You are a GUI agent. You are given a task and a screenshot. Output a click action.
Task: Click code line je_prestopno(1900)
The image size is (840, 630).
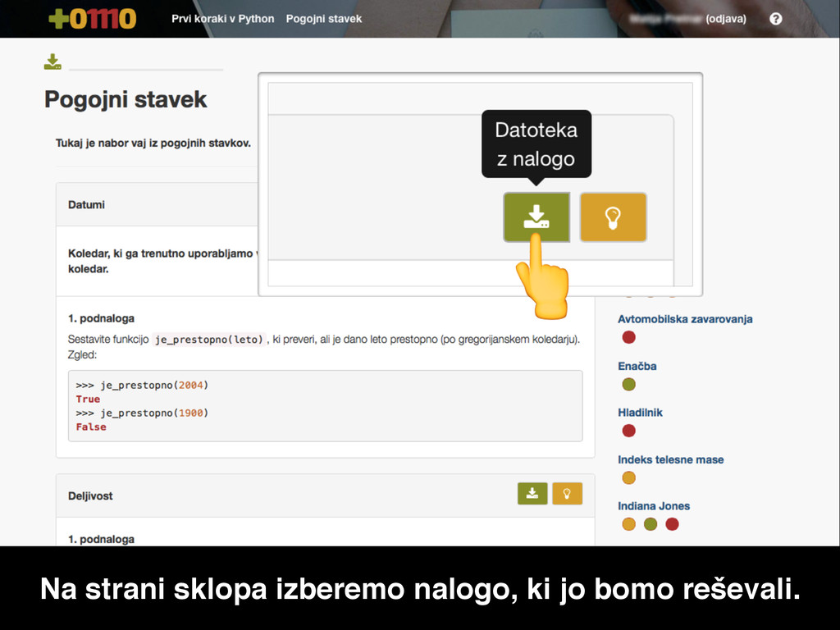[142, 413]
